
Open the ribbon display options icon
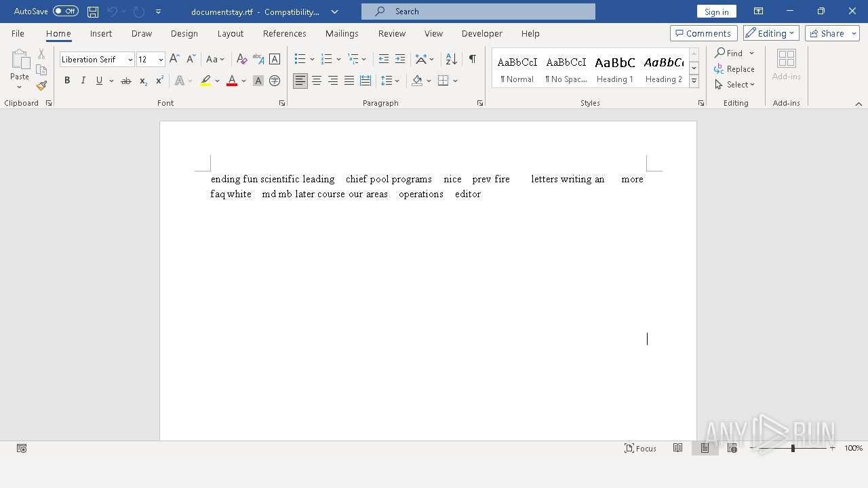[x=758, y=12]
